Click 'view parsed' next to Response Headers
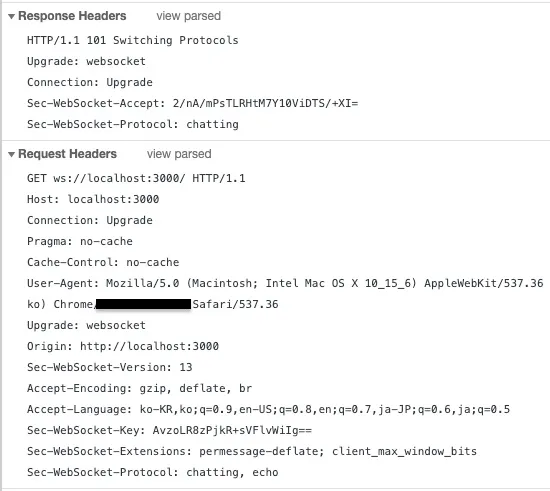 click(x=188, y=16)
